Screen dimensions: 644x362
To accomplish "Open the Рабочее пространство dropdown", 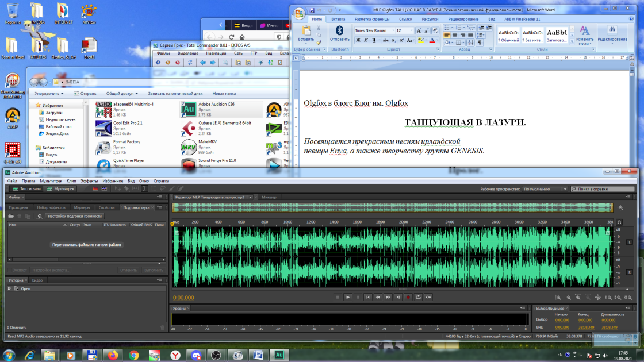I will click(545, 189).
